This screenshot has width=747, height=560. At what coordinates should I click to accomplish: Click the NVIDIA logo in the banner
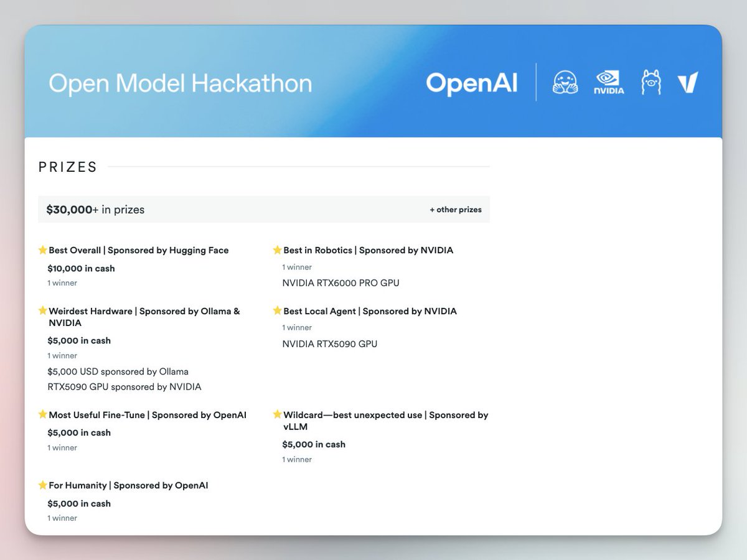pos(608,82)
